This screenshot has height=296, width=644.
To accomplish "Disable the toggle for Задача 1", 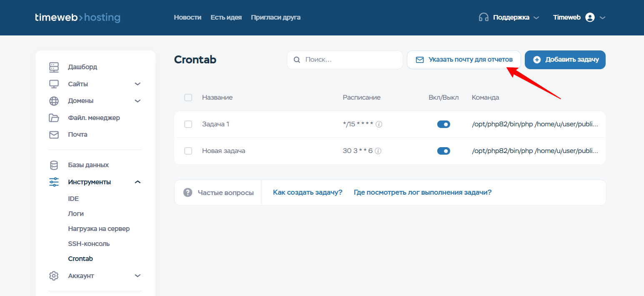I will [x=444, y=124].
